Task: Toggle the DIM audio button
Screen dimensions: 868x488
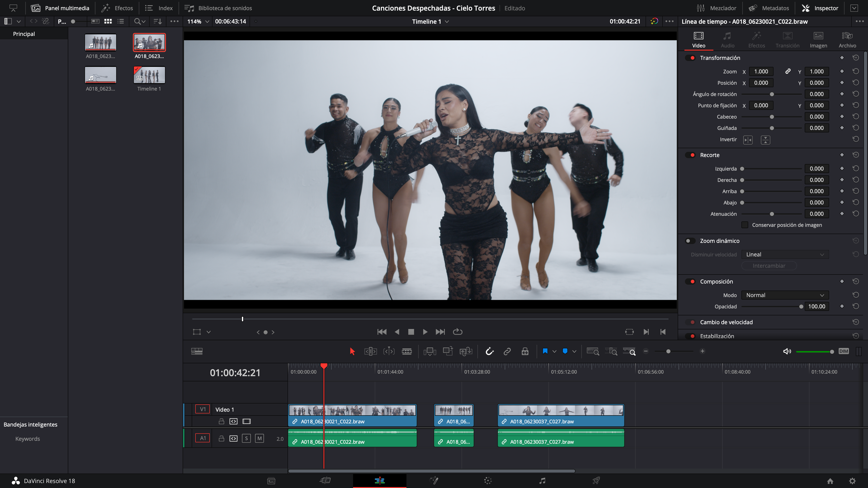Action: point(843,351)
